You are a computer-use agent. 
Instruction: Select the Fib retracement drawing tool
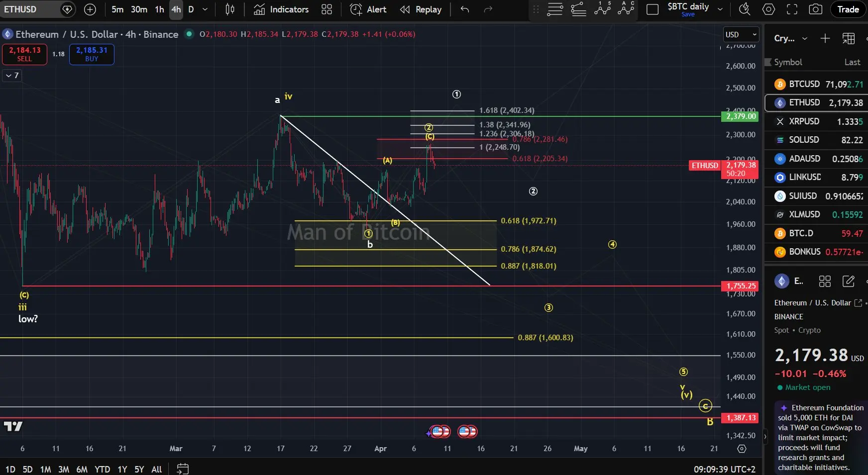click(555, 9)
